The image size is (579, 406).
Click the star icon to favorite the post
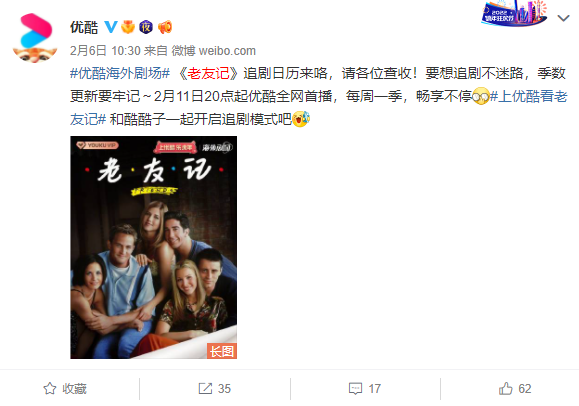click(x=50, y=388)
